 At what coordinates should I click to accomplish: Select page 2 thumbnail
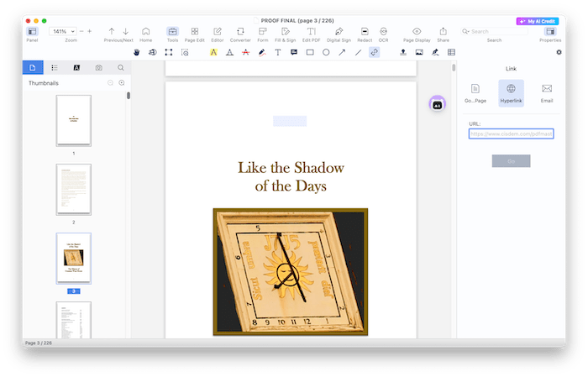click(x=74, y=189)
